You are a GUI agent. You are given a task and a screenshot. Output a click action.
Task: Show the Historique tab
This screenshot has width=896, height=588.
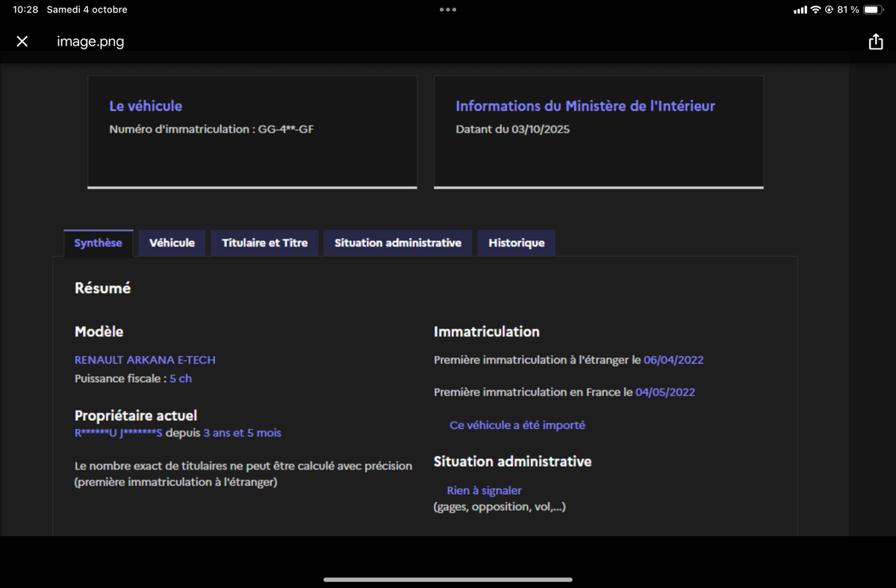pyautogui.click(x=516, y=243)
